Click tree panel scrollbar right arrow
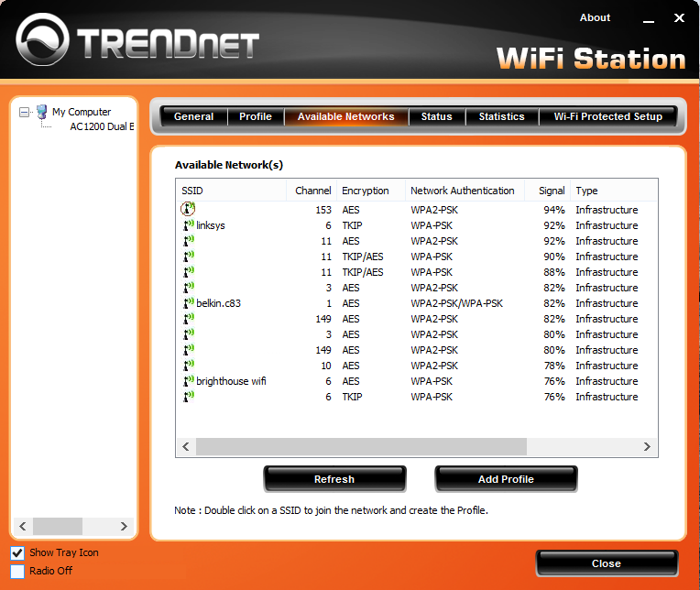This screenshot has width=700, height=590. coord(124,527)
